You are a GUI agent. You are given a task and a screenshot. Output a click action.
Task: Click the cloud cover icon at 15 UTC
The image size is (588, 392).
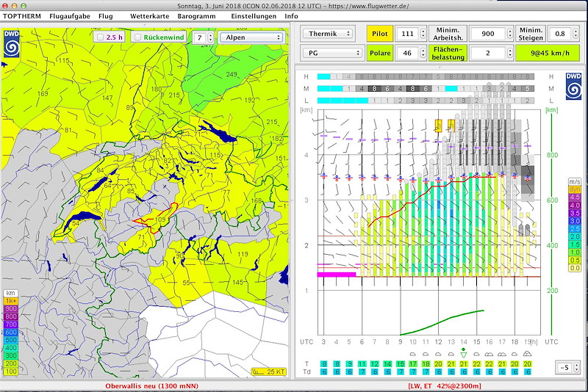click(476, 354)
